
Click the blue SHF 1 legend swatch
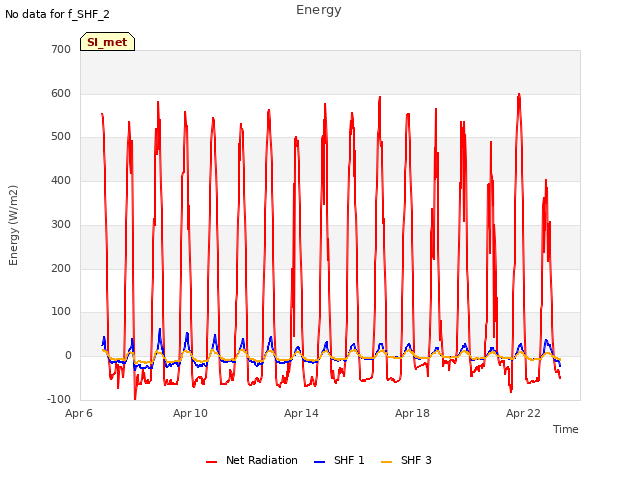pyautogui.click(x=320, y=462)
